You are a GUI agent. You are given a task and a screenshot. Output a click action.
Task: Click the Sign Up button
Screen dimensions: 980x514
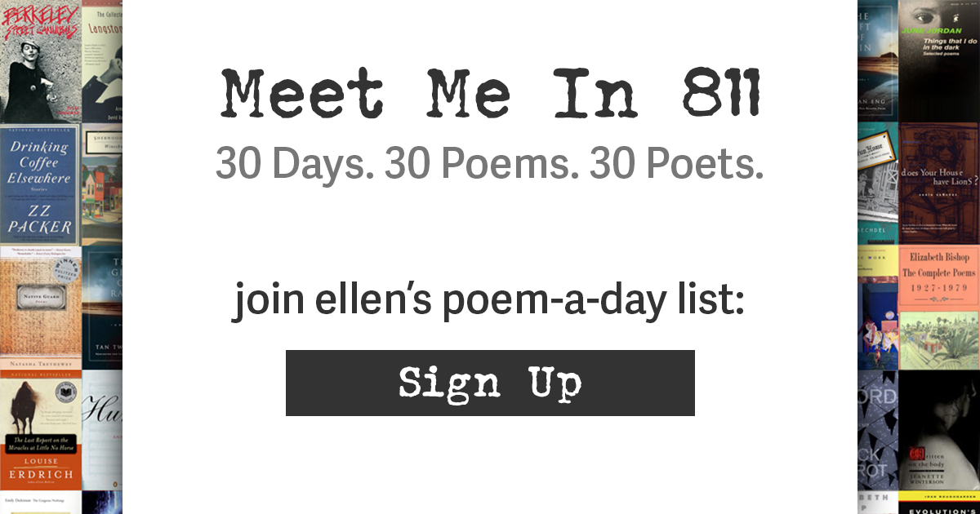click(490, 383)
